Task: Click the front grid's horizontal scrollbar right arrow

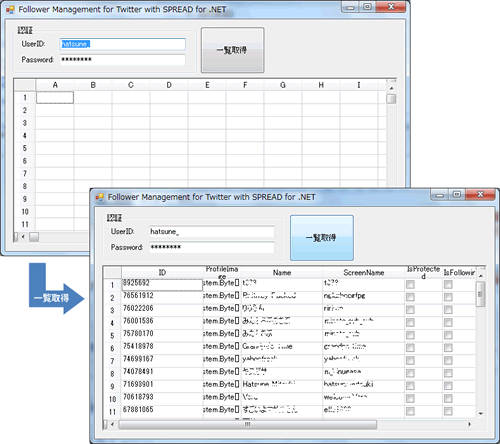Action: pos(470,424)
